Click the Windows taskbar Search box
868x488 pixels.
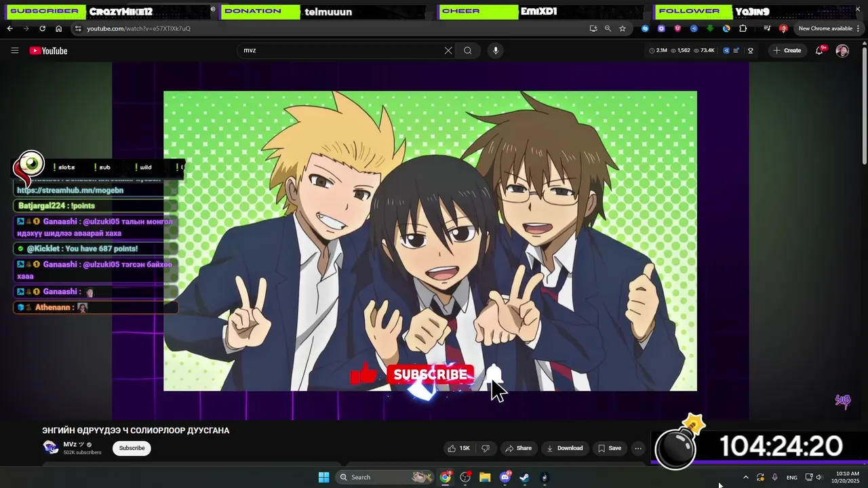point(385,477)
